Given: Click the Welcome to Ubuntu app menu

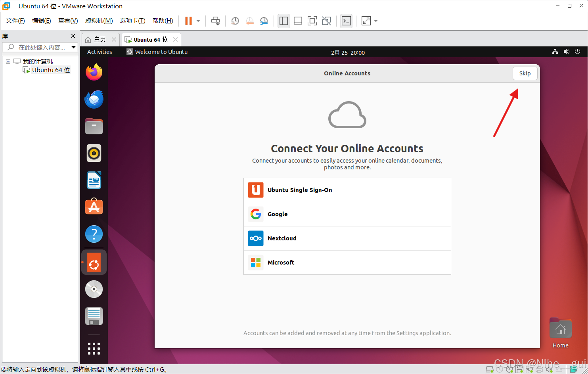Looking at the screenshot, I should coord(157,52).
